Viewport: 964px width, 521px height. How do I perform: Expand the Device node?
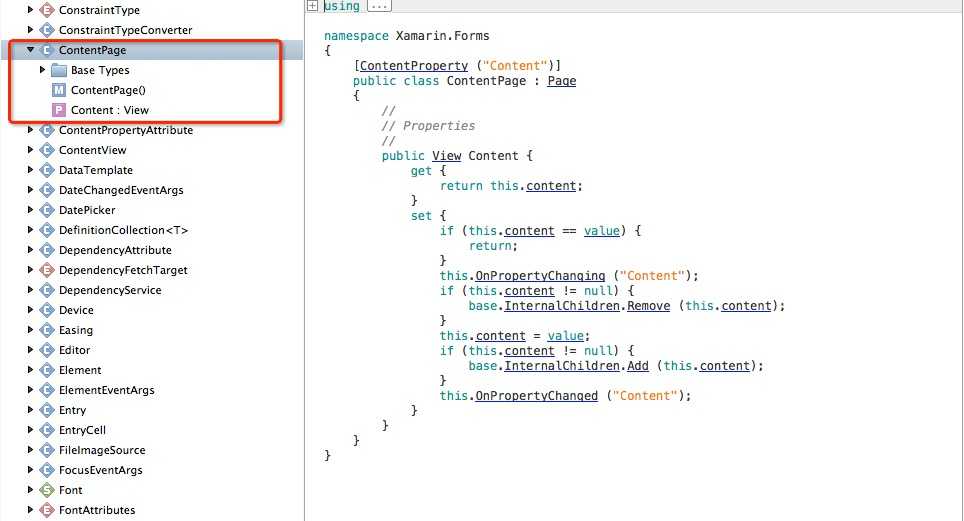[30, 310]
